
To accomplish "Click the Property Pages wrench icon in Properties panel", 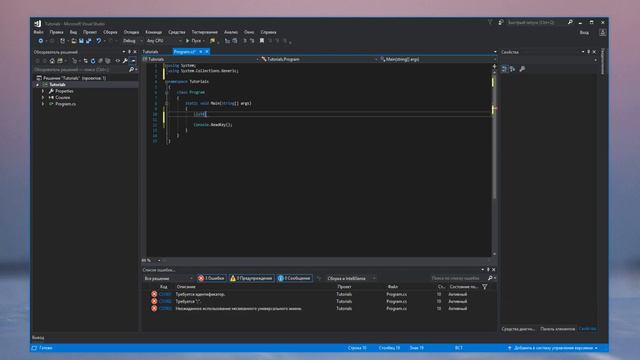I will [x=522, y=69].
